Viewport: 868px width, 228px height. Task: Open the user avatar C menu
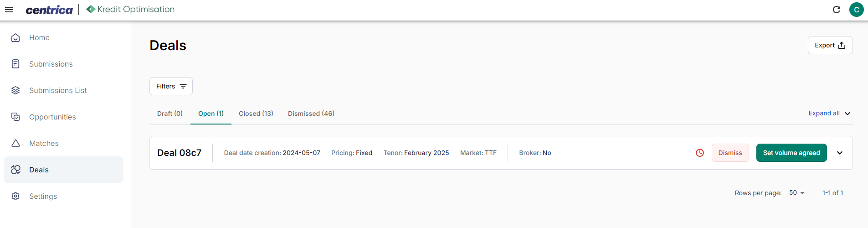point(857,10)
